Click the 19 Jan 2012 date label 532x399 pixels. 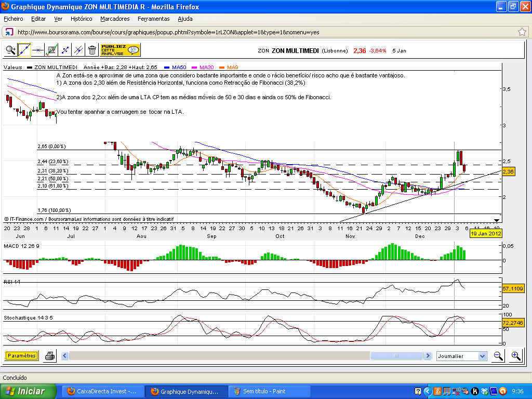tap(486, 233)
